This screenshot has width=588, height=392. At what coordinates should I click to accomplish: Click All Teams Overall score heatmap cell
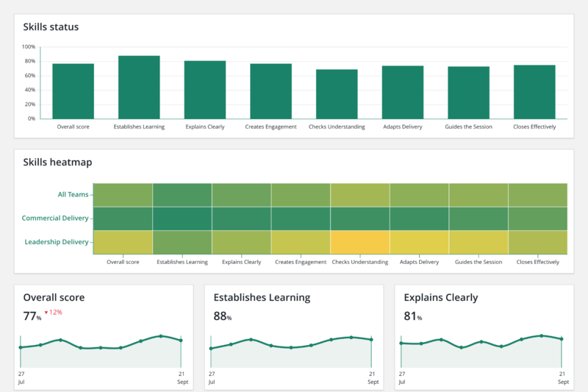(x=123, y=195)
